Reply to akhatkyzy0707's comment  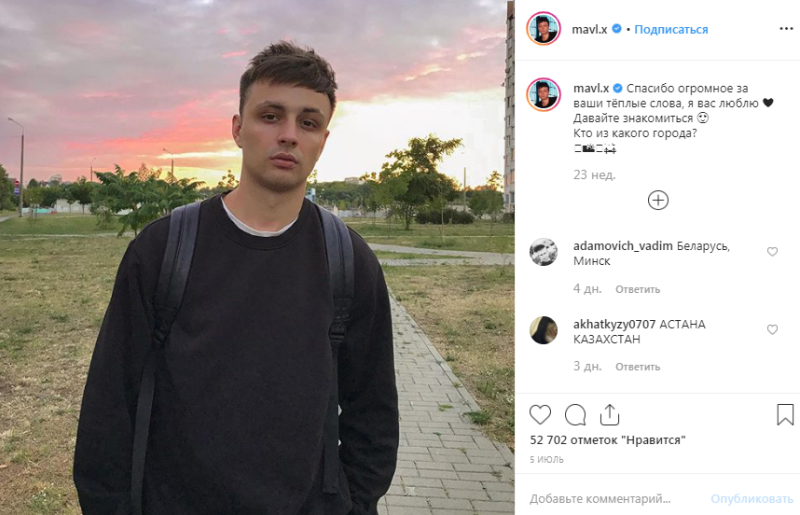click(637, 367)
